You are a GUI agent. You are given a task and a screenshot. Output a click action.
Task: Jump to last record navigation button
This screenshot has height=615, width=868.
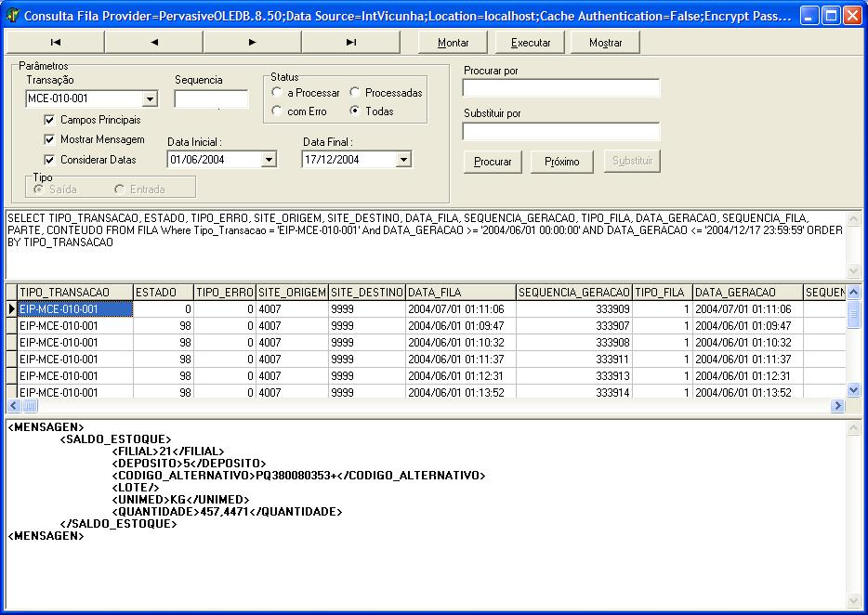(350, 42)
